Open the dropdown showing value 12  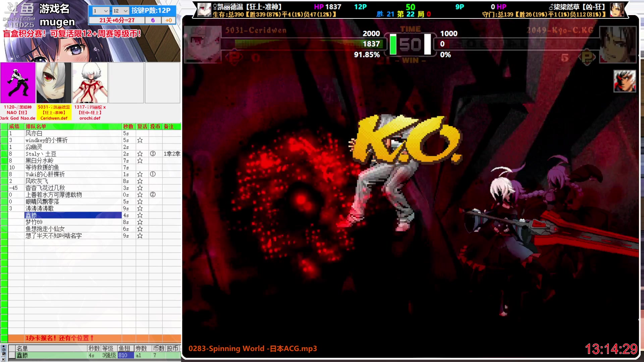[120, 11]
